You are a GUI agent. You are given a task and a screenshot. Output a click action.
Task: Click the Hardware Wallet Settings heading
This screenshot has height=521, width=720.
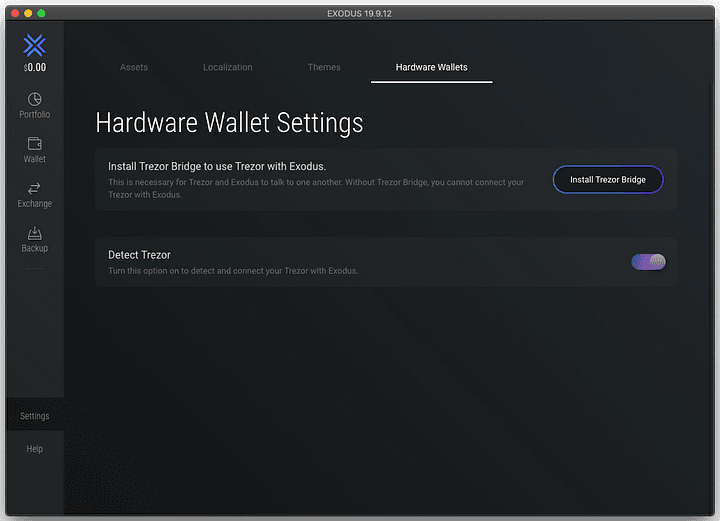[229, 123]
